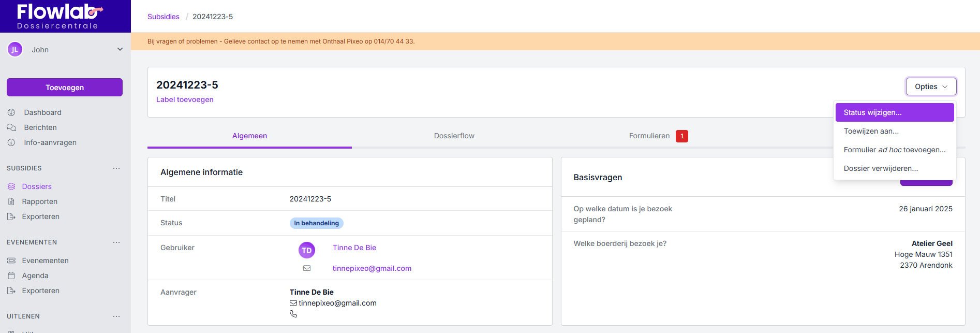The height and width of the screenshot is (333, 980).
Task: Click the 'Label toevoegen' link
Action: point(185,99)
